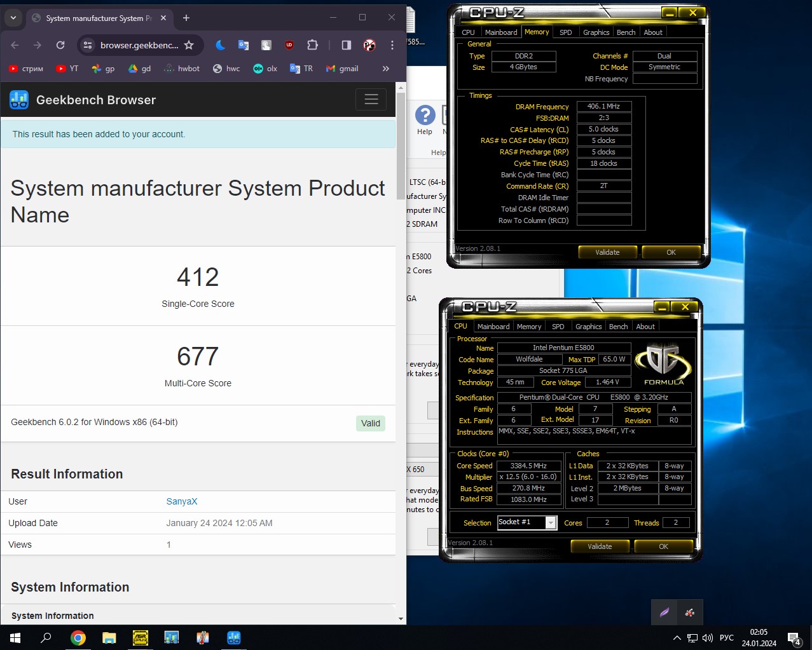
Task: Open the olx bookmark
Action: tap(265, 69)
